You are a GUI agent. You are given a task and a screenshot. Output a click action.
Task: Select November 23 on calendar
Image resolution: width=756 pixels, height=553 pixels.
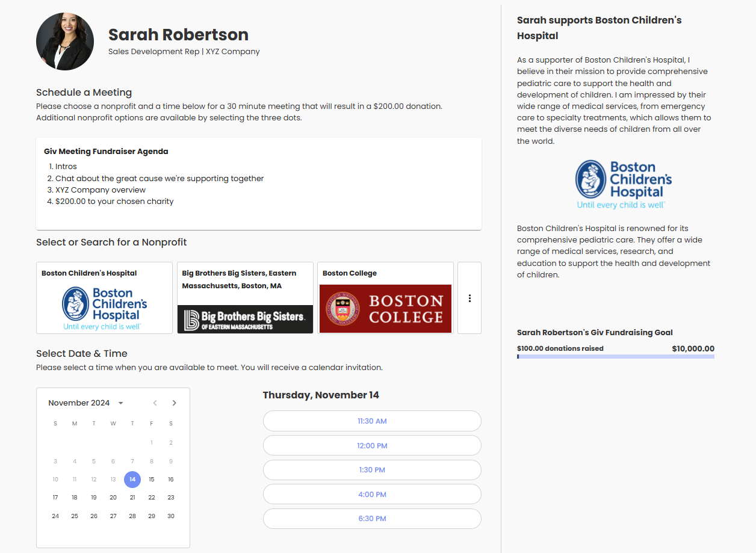tap(171, 498)
